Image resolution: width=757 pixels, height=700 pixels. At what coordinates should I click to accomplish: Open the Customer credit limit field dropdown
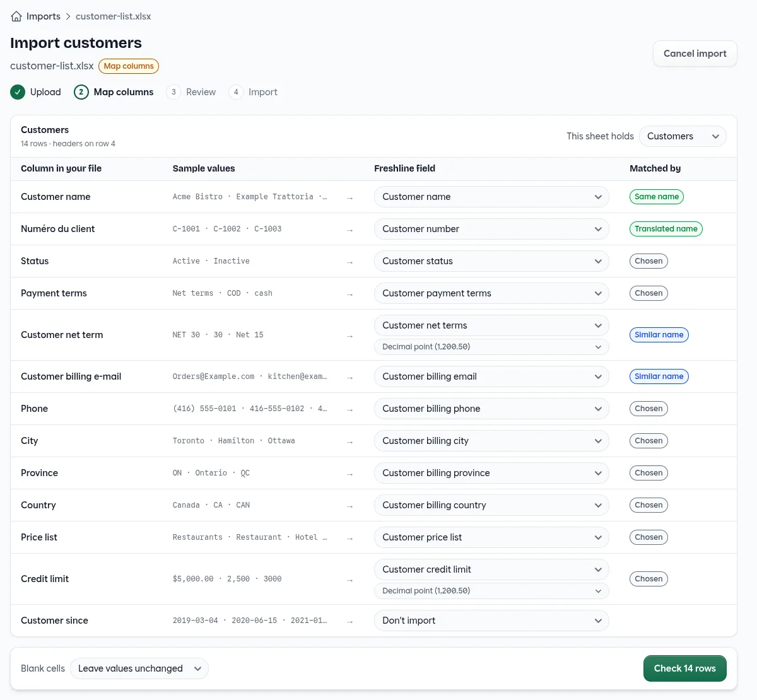(491, 569)
